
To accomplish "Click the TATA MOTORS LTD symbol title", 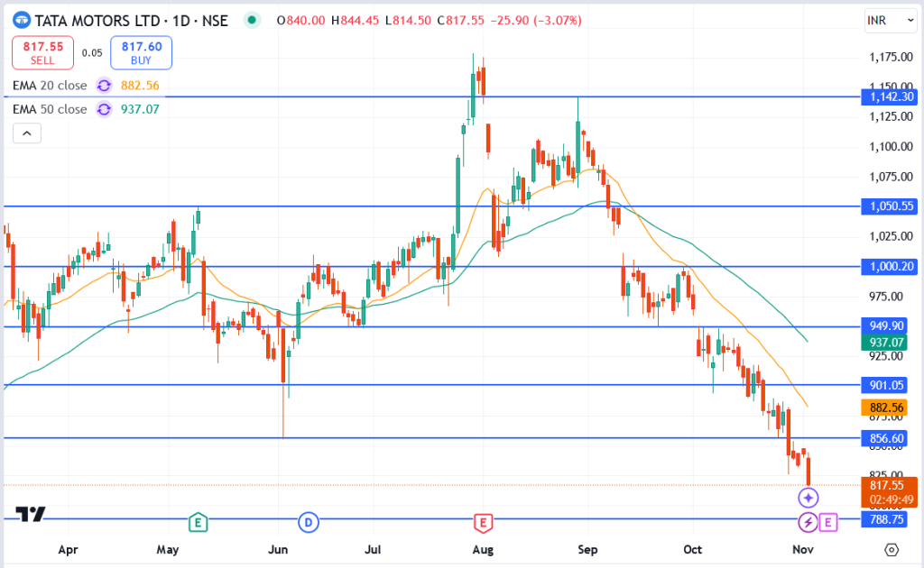I will (x=97, y=22).
